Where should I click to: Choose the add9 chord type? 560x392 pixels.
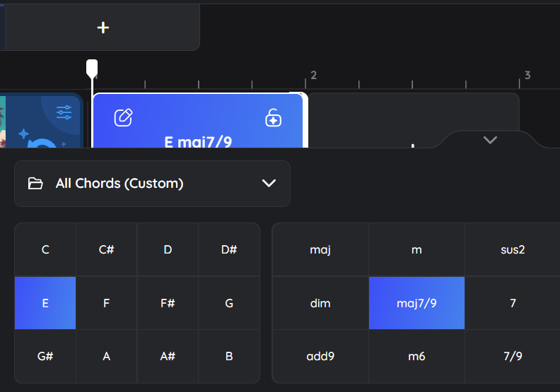[x=320, y=356]
